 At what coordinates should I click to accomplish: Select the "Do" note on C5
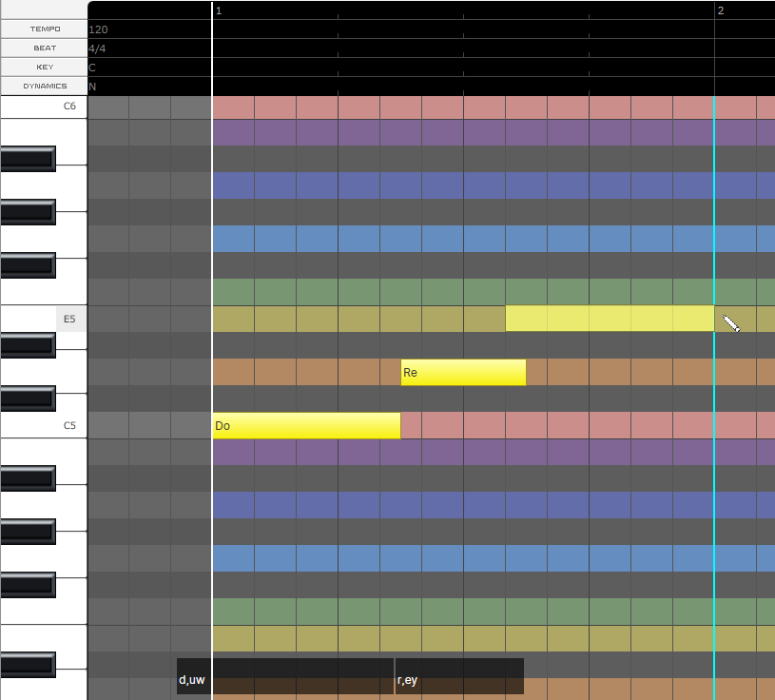[x=305, y=426]
